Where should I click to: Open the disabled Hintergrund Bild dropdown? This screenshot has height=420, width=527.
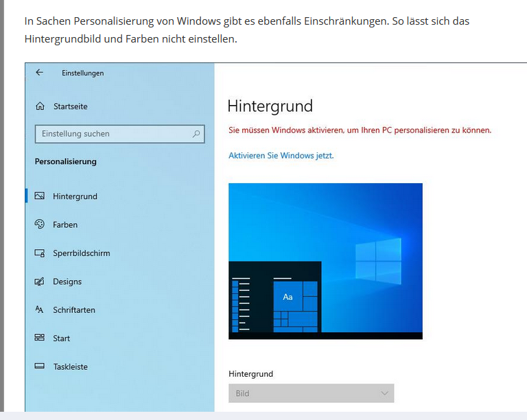(312, 393)
